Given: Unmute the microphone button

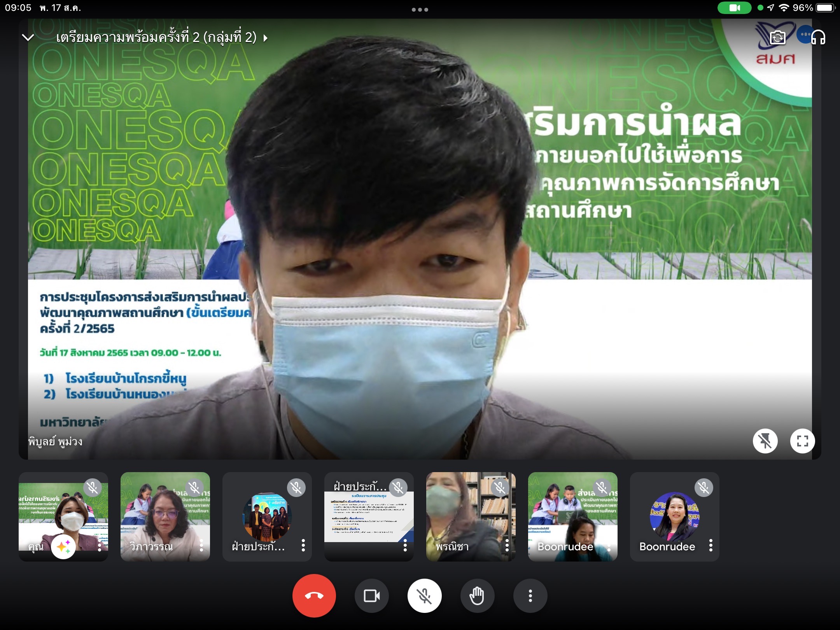Looking at the screenshot, I should point(424,595).
